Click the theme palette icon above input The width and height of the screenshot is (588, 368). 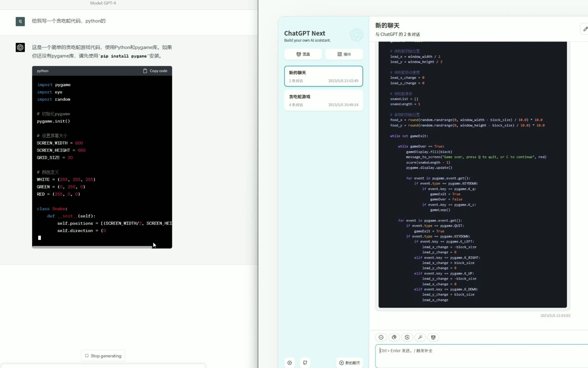pyautogui.click(x=394, y=337)
